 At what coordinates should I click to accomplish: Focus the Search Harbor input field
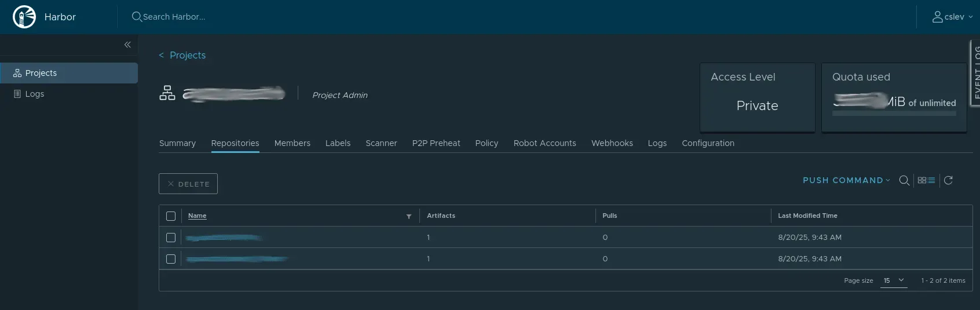point(174,17)
